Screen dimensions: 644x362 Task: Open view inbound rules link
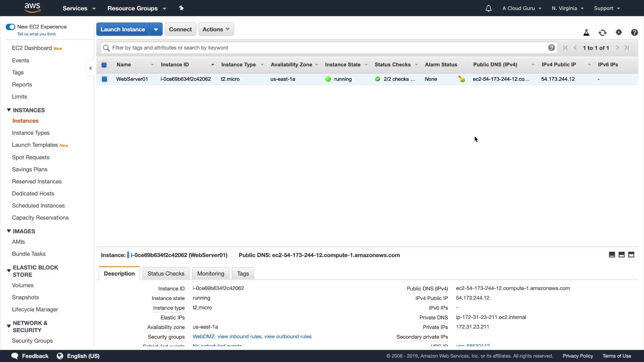(x=239, y=337)
